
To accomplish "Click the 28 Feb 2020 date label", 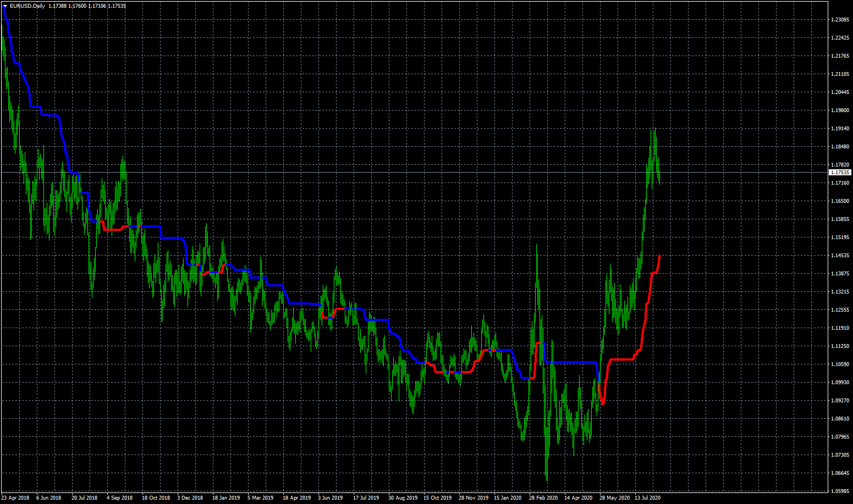I will 543,498.
